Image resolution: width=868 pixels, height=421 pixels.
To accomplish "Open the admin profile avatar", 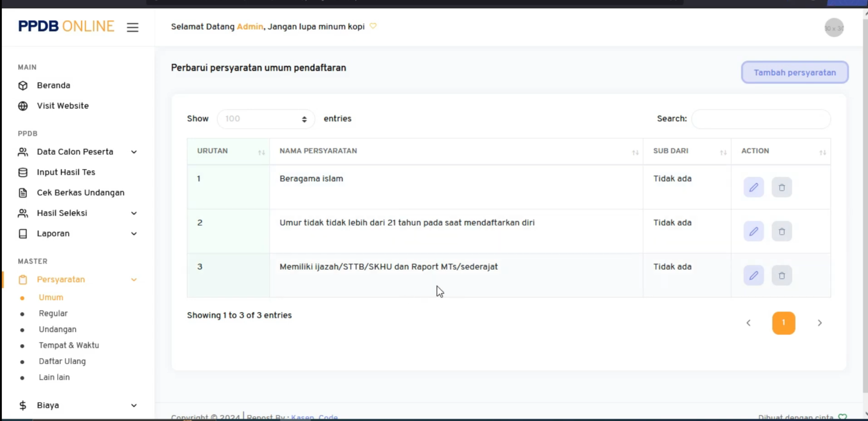I will point(834,28).
